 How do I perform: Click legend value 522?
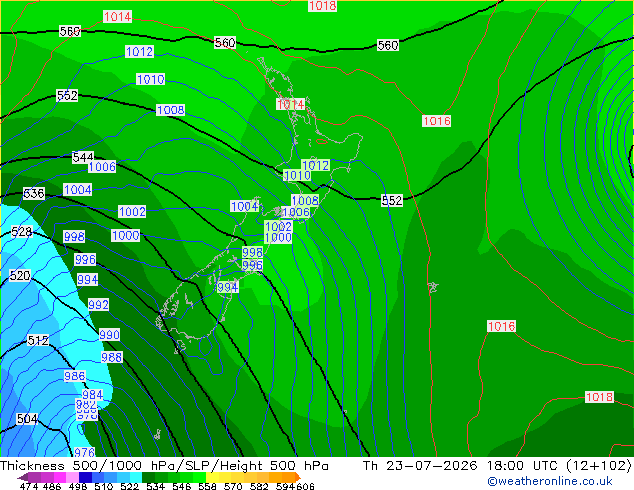130,486
